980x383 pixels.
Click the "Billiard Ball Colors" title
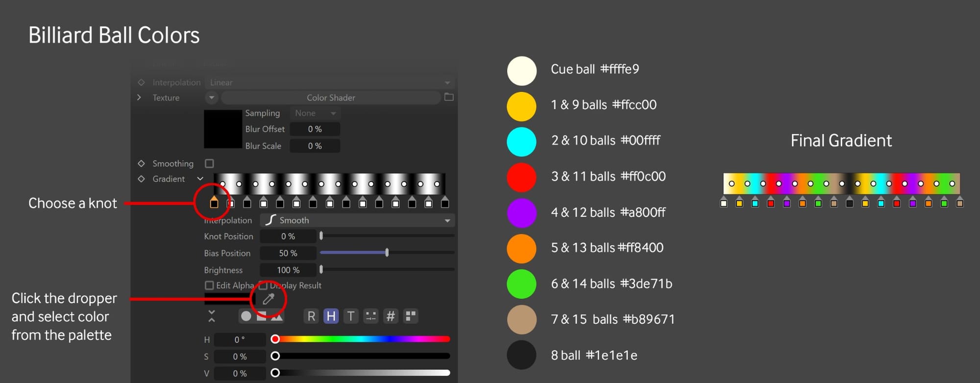coord(114,35)
